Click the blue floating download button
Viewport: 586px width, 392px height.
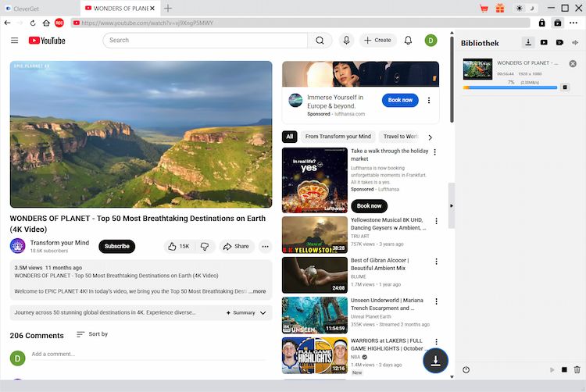[x=436, y=359]
